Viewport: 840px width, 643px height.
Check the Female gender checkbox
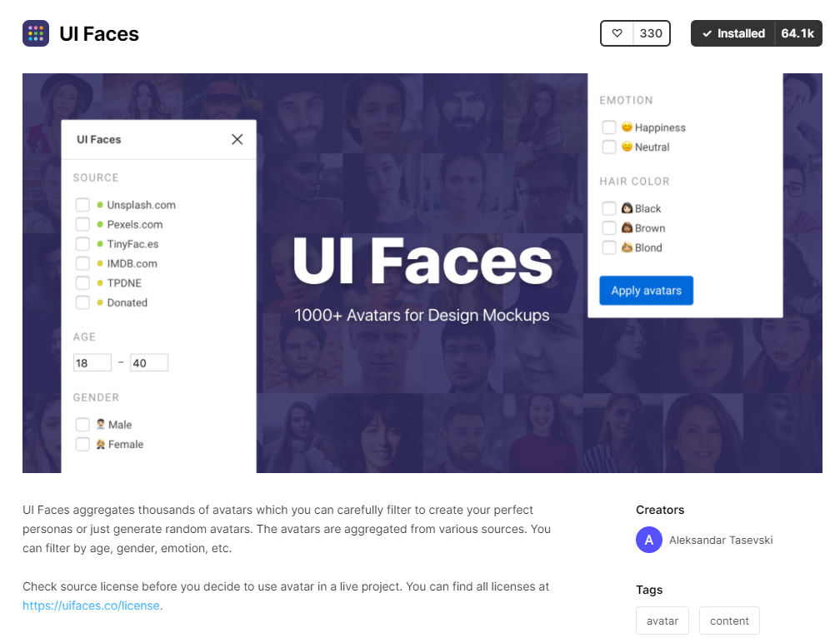point(82,444)
